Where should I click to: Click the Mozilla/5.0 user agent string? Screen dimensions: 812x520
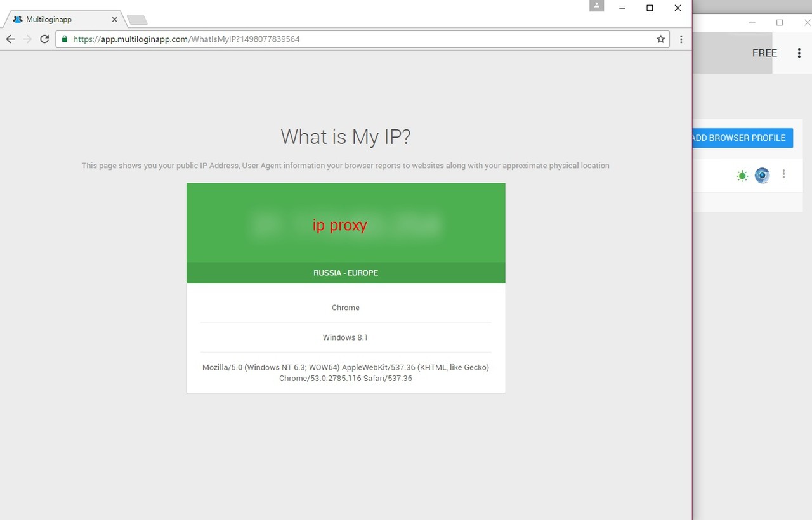pyautogui.click(x=346, y=373)
